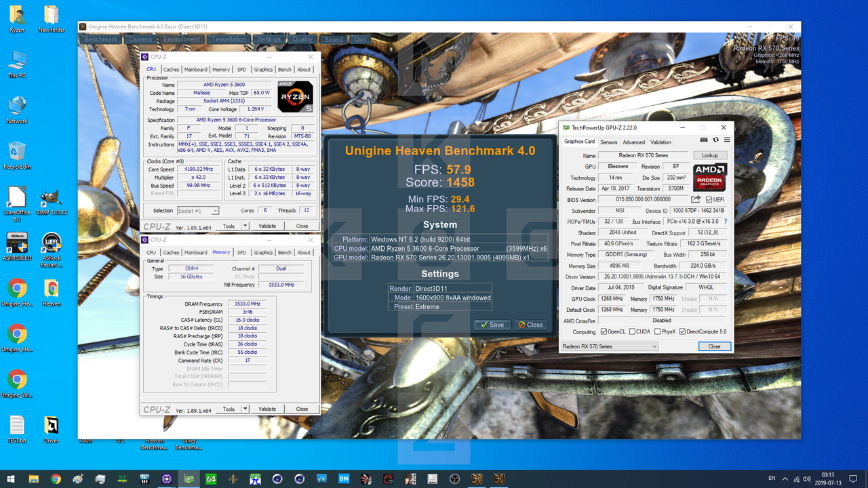
Task: Save the Heaven benchmark results
Action: tap(491, 325)
